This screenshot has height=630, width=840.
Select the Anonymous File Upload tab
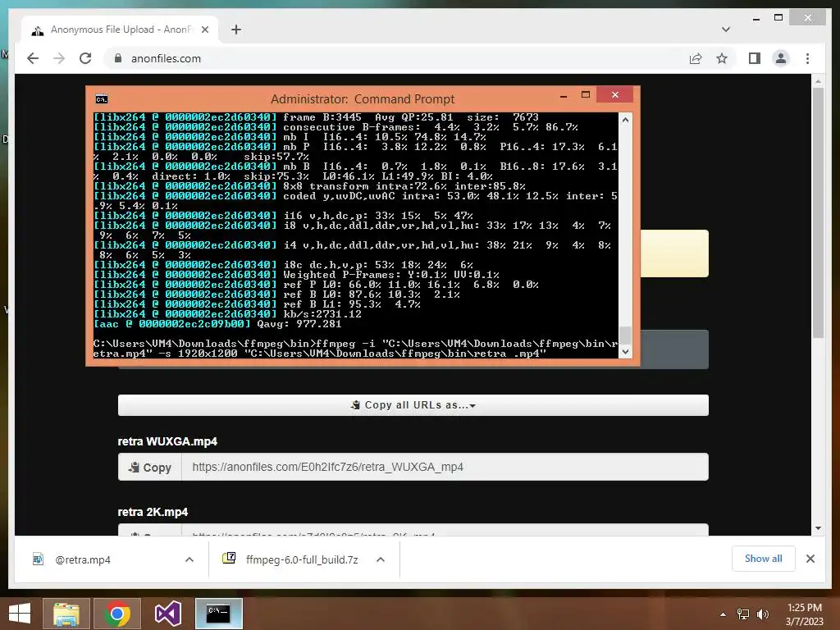(120, 30)
